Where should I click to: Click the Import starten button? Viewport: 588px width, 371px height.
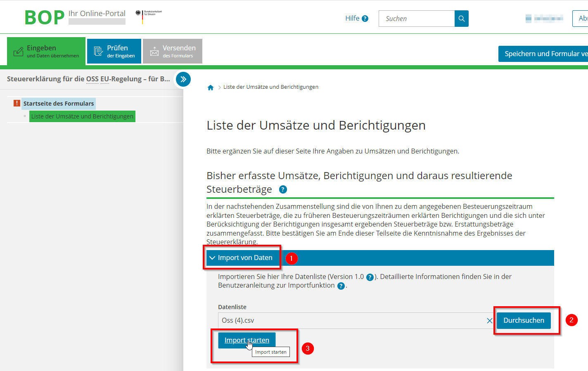(247, 340)
